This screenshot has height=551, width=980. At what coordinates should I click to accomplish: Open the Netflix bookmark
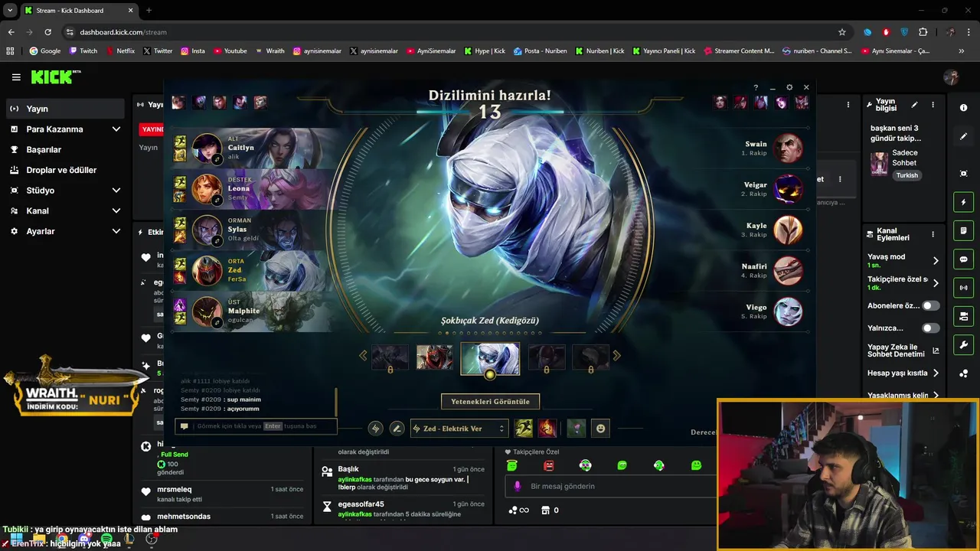coord(120,51)
